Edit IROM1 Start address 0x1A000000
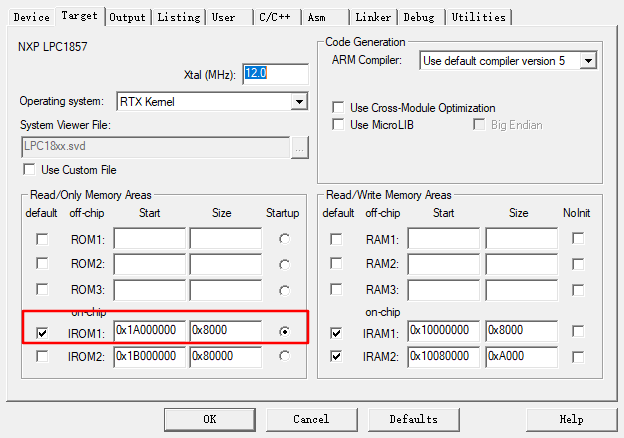This screenshot has height=438, width=624. (150, 331)
